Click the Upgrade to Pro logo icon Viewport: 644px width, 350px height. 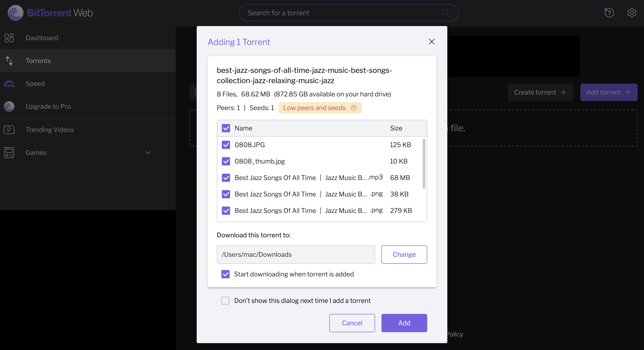[9, 106]
